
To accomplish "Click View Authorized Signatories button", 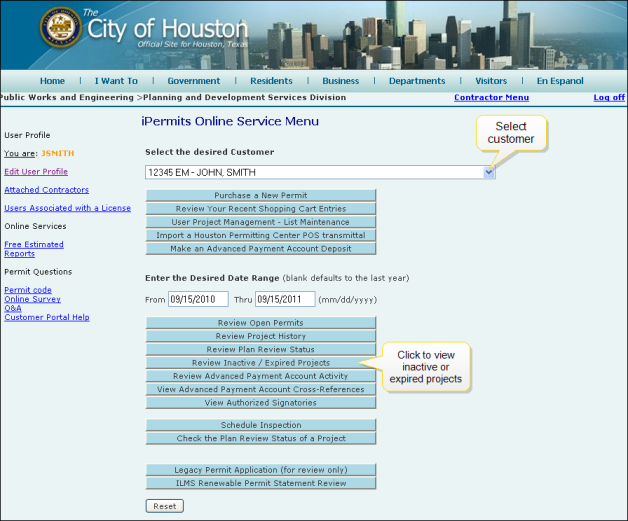I will [261, 402].
